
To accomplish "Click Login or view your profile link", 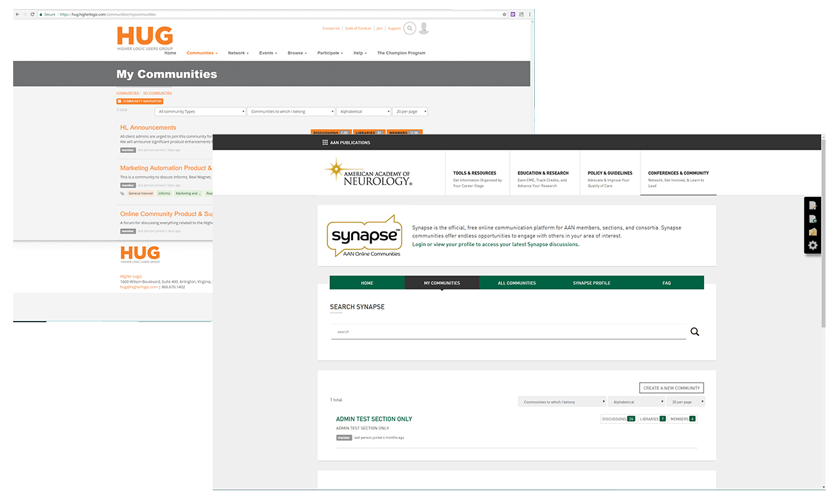I will [495, 244].
